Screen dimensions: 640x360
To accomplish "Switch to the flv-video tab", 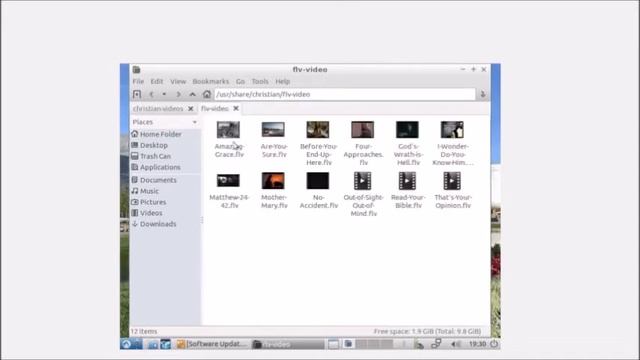I will pos(215,109).
